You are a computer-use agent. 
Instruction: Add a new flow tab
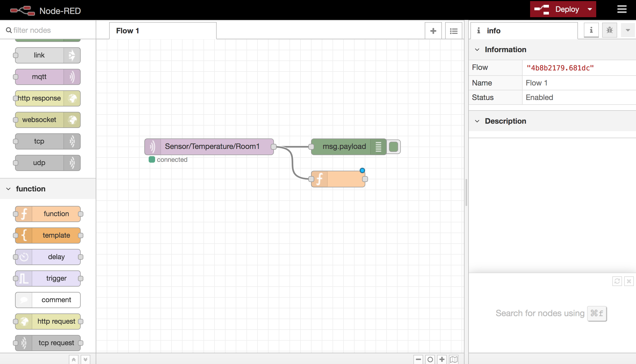click(433, 31)
